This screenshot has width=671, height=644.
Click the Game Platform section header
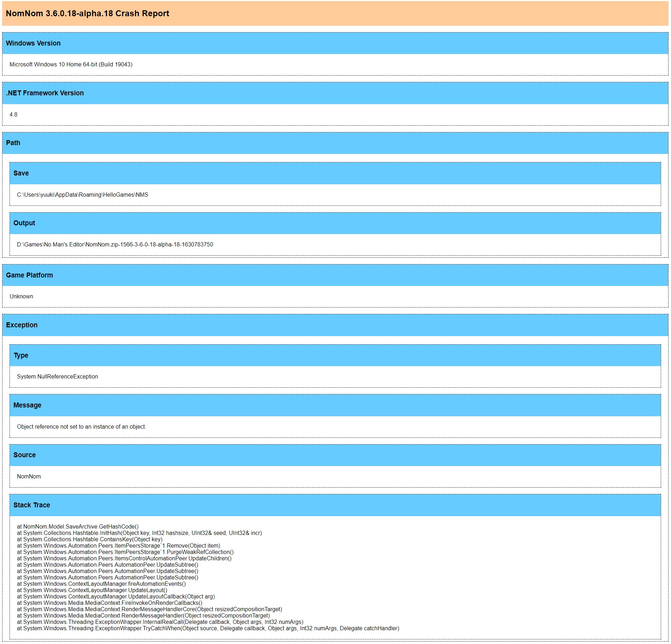29,275
